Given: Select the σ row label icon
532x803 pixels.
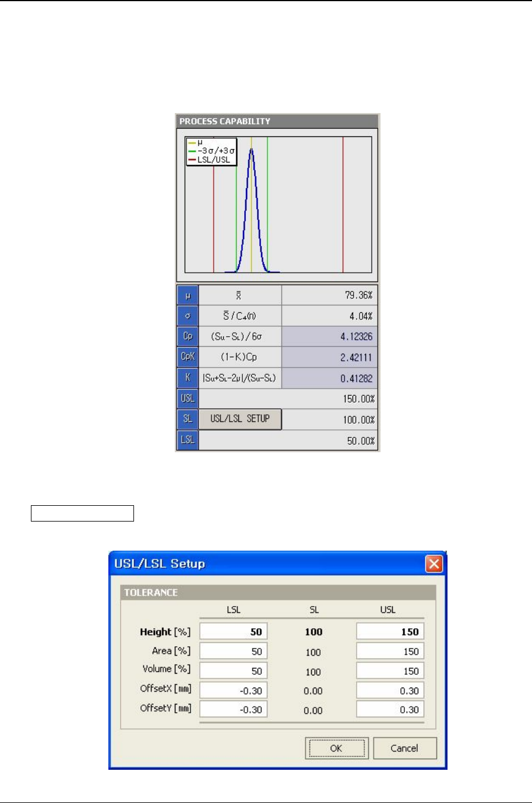Looking at the screenshot, I should 188,316.
